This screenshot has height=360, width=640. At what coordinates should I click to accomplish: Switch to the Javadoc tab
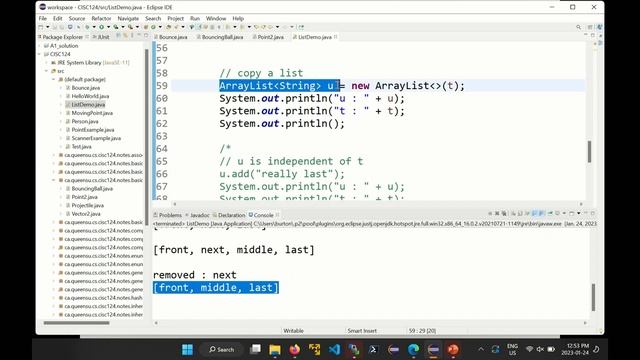pyautogui.click(x=197, y=215)
